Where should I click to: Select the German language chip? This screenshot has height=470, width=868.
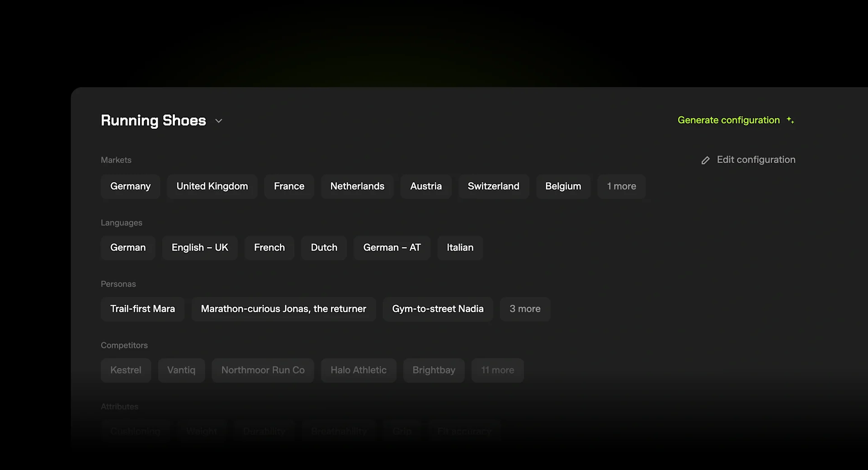click(128, 248)
